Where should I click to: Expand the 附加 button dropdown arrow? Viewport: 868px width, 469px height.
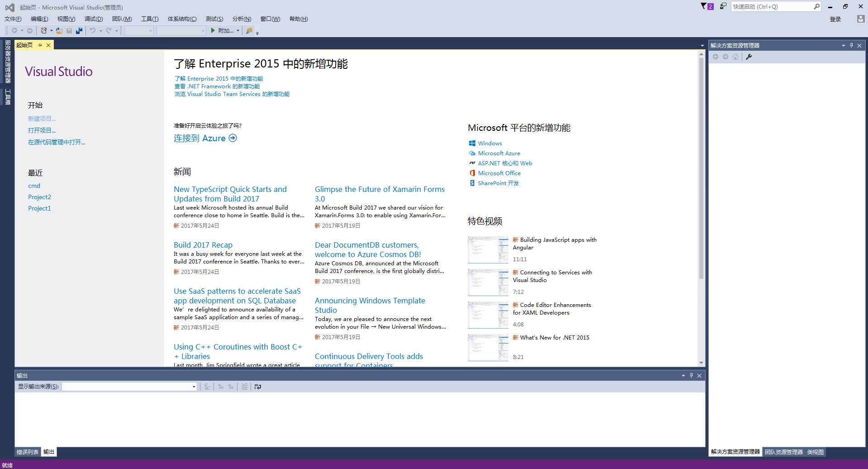coord(237,30)
